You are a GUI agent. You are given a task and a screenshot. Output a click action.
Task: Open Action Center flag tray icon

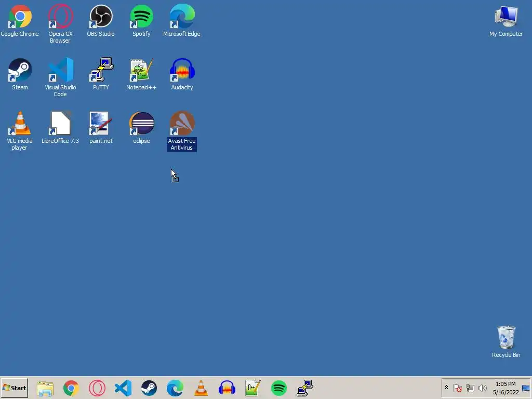tap(457, 388)
